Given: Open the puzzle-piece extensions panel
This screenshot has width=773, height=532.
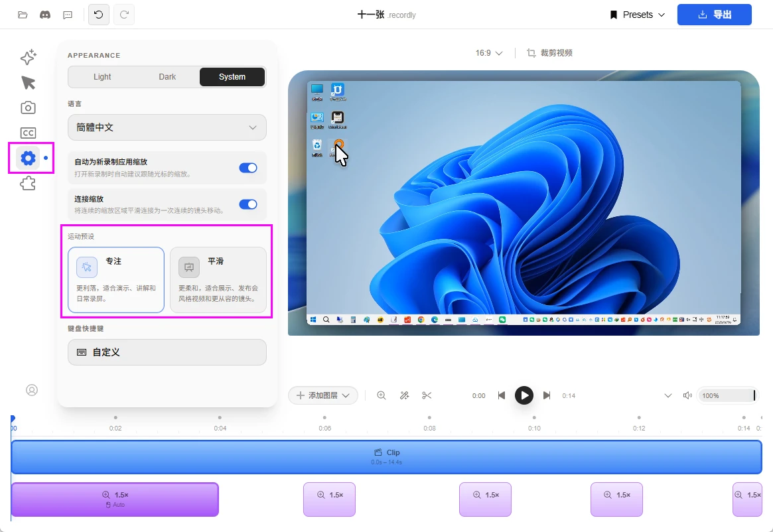Looking at the screenshot, I should pos(28,184).
